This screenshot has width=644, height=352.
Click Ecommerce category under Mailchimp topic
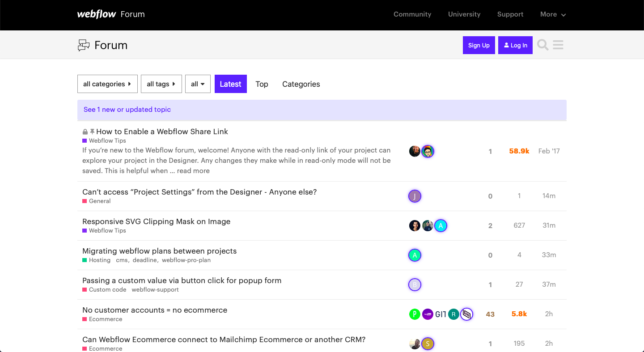[x=102, y=349]
